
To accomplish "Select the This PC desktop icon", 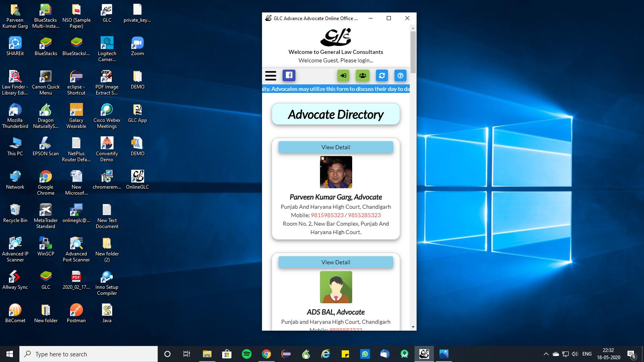I will (15, 146).
